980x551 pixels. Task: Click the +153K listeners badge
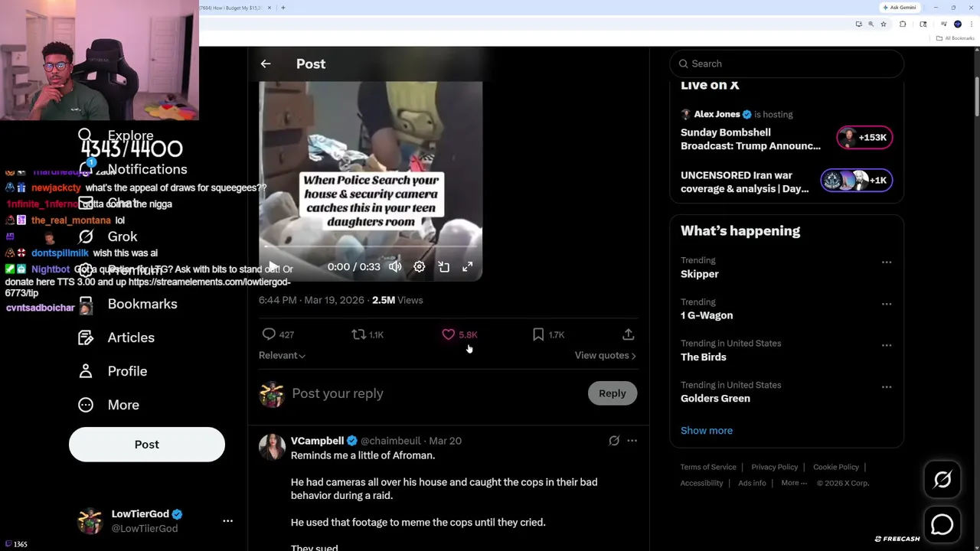[x=864, y=138]
